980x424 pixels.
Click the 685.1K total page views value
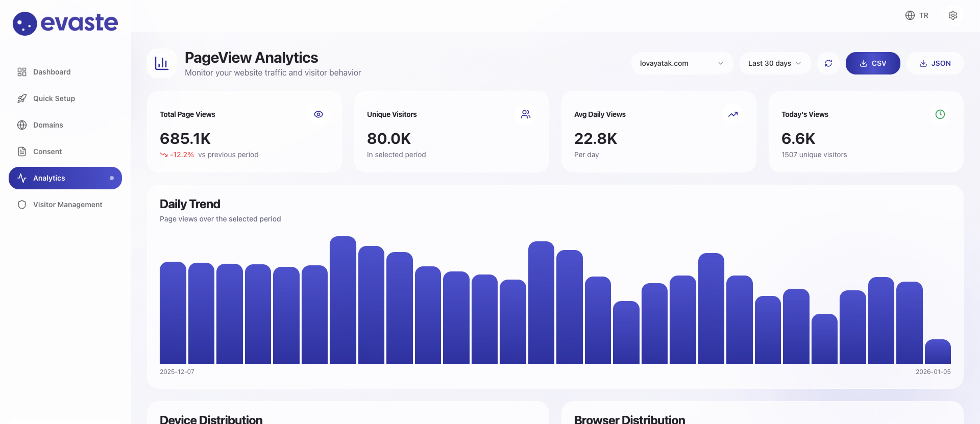tap(185, 138)
